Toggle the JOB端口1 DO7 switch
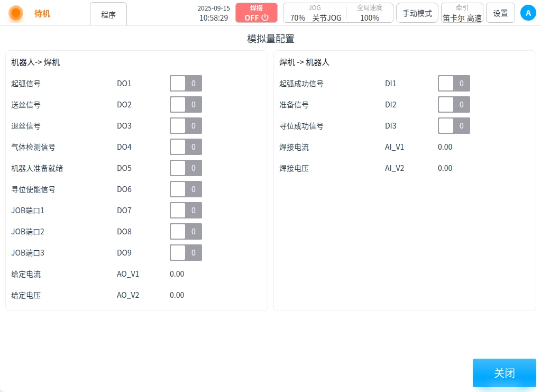The width and height of the screenshot is (541, 392). 186,211
